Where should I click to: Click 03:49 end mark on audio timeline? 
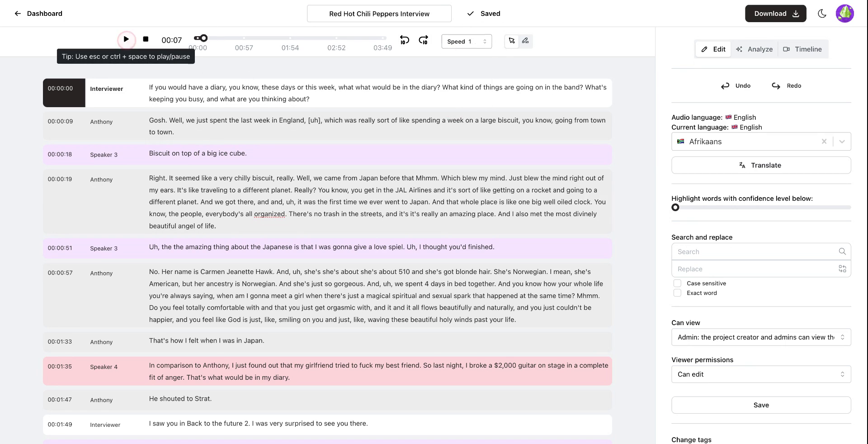pyautogui.click(x=382, y=47)
